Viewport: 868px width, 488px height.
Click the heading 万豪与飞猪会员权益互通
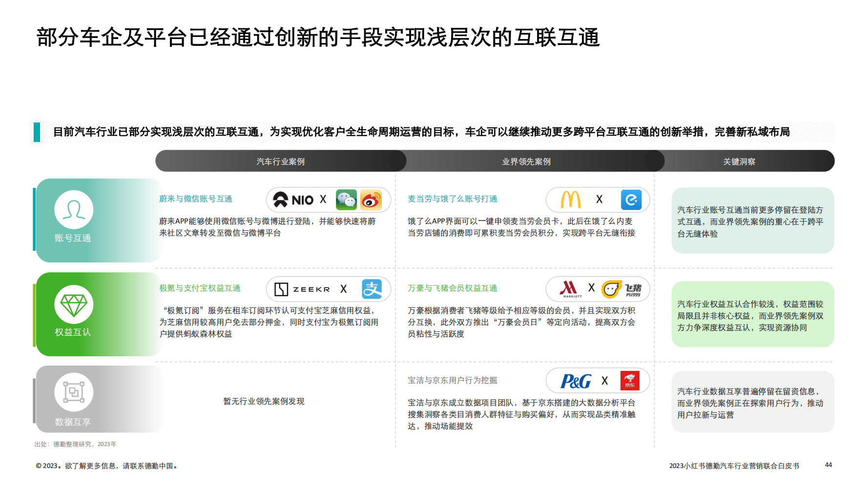pyautogui.click(x=453, y=288)
